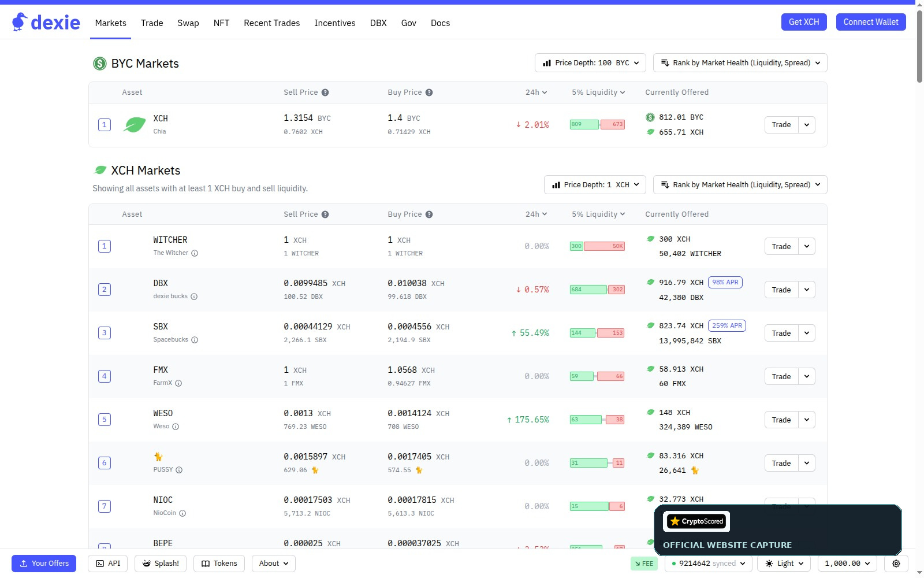Click the green FEE indicator
The image size is (924, 578).
pos(644,564)
